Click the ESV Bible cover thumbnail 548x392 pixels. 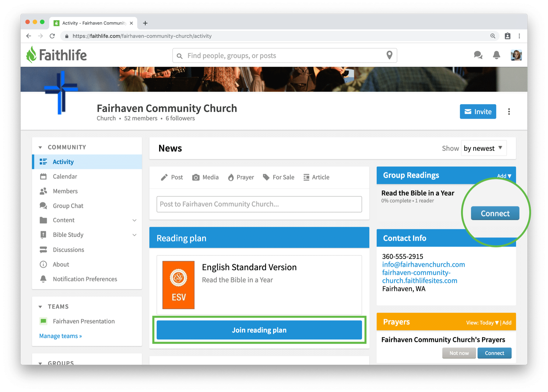point(178,285)
